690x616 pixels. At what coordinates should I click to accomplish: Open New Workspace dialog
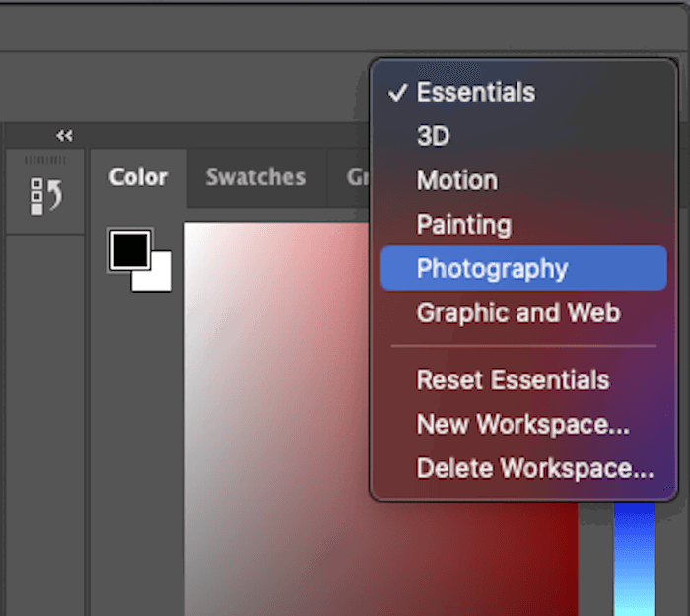523,424
